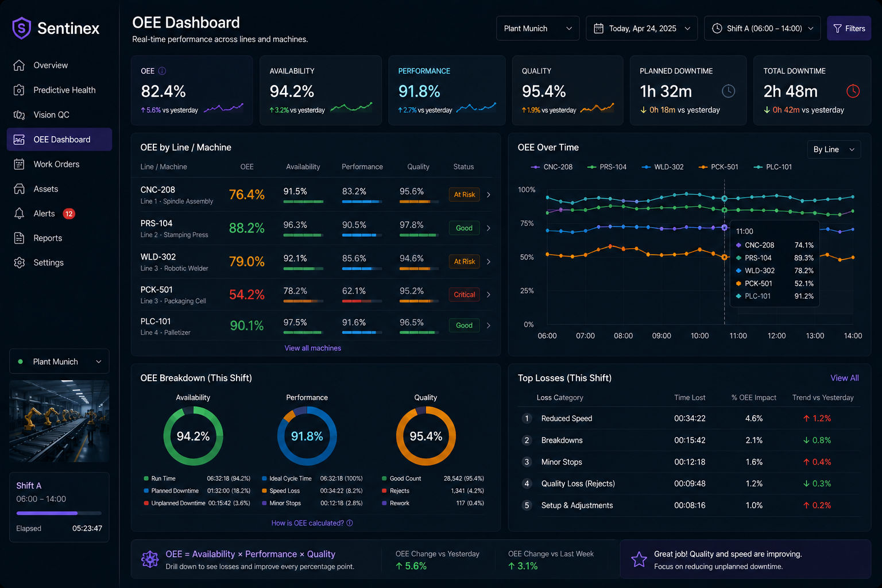Image resolution: width=882 pixels, height=588 pixels.
Task: Open Reports in the sidebar
Action: pyautogui.click(x=59, y=238)
